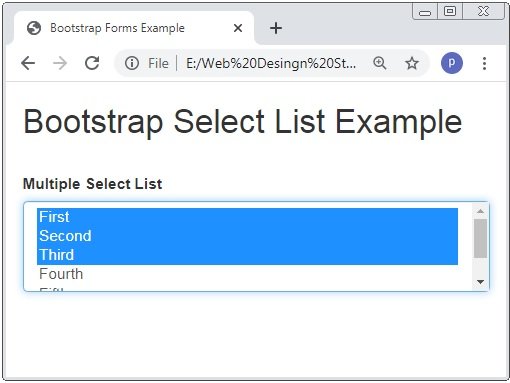Switch to Bootstrap Forms Example tab
Image resolution: width=510 pixels, height=383 pixels.
click(117, 28)
